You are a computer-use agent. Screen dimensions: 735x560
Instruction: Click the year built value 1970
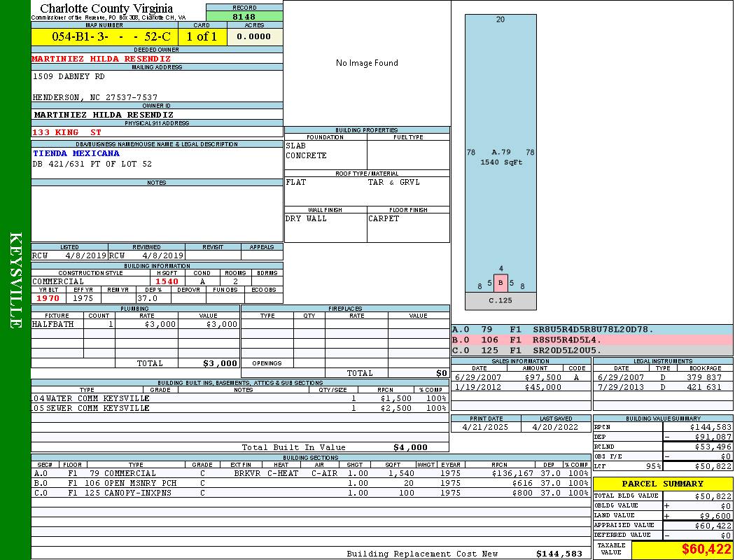(48, 298)
